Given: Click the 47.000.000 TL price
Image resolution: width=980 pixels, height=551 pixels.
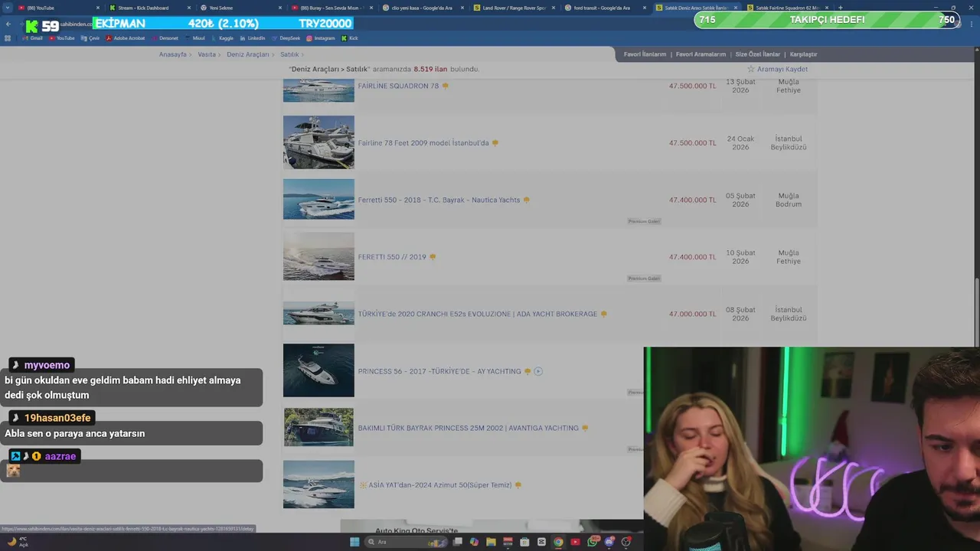Looking at the screenshot, I should pyautogui.click(x=693, y=314).
